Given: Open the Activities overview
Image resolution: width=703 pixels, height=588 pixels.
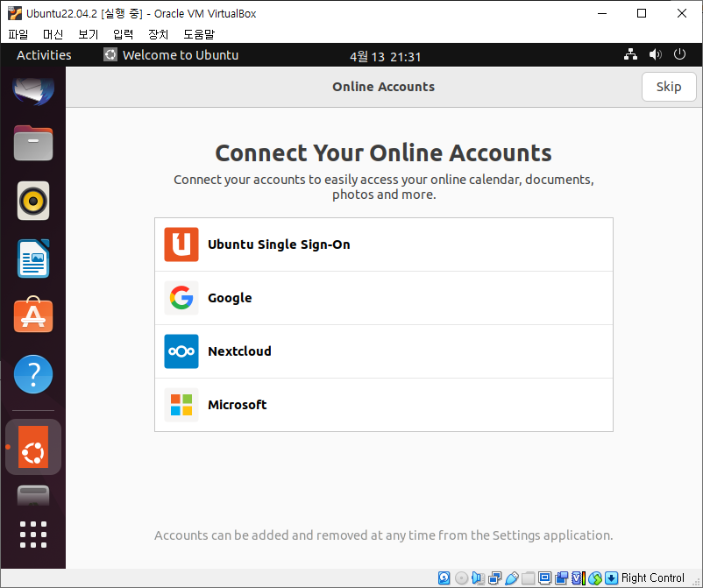Looking at the screenshot, I should click(44, 55).
